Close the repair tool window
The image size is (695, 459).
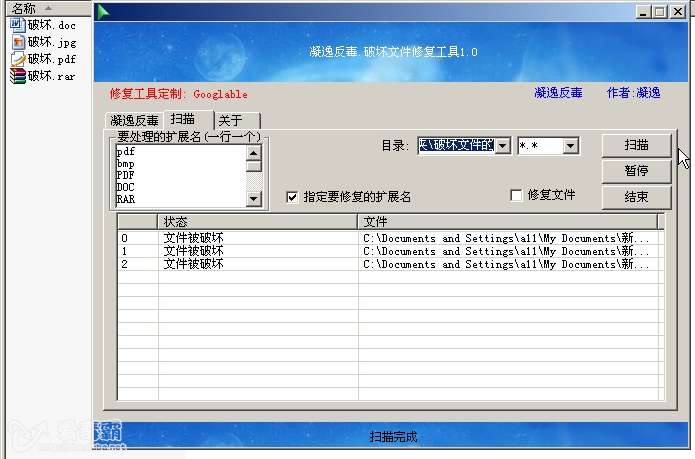click(678, 12)
